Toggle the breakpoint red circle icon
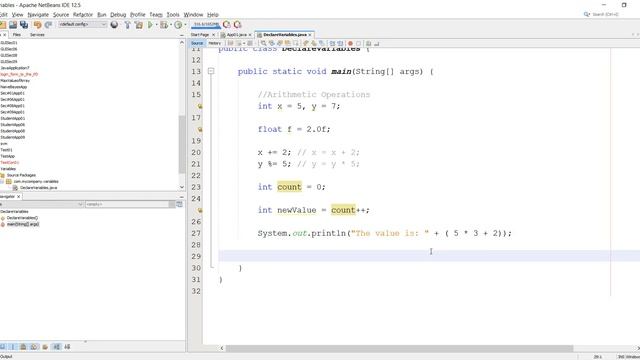The height and width of the screenshot is (360, 640). pos(350,43)
